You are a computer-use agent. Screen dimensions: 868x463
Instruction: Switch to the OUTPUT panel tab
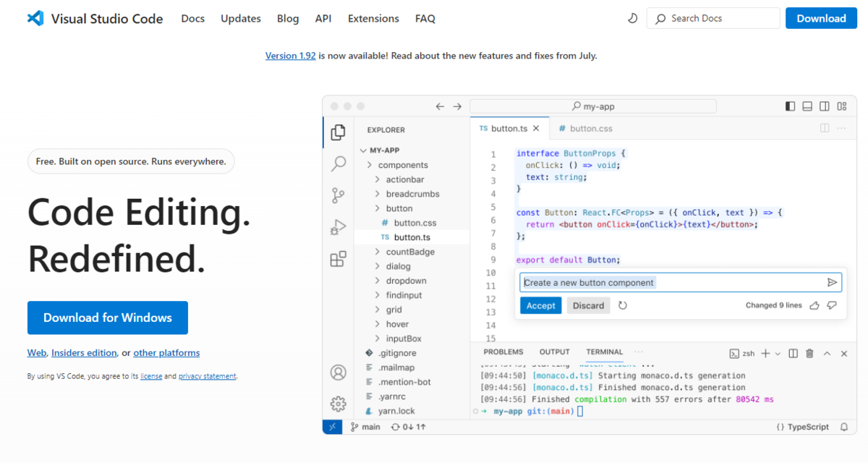[555, 352]
